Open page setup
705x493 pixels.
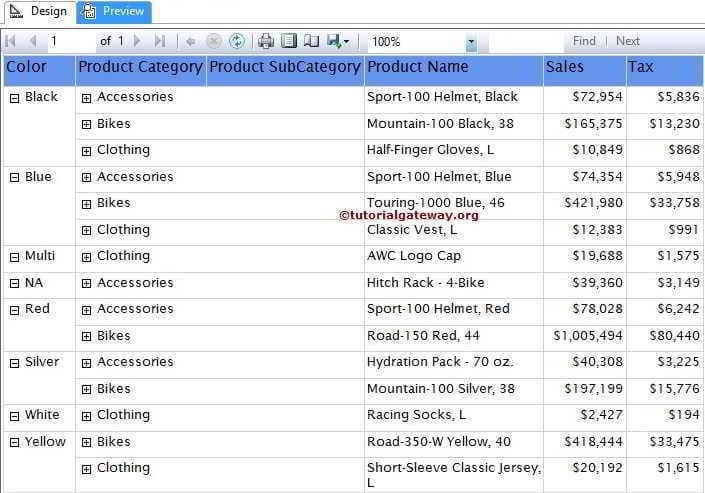311,41
